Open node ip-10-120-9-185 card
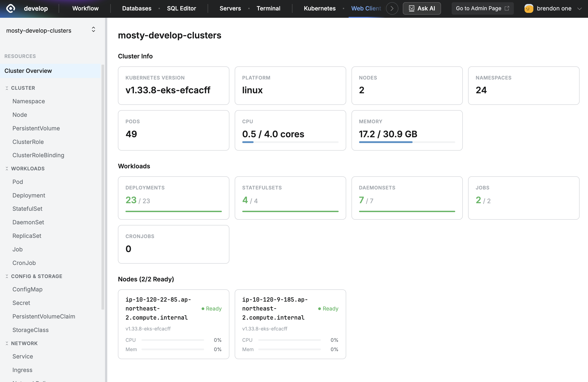Image resolution: width=588 pixels, height=382 pixels. tap(290, 324)
